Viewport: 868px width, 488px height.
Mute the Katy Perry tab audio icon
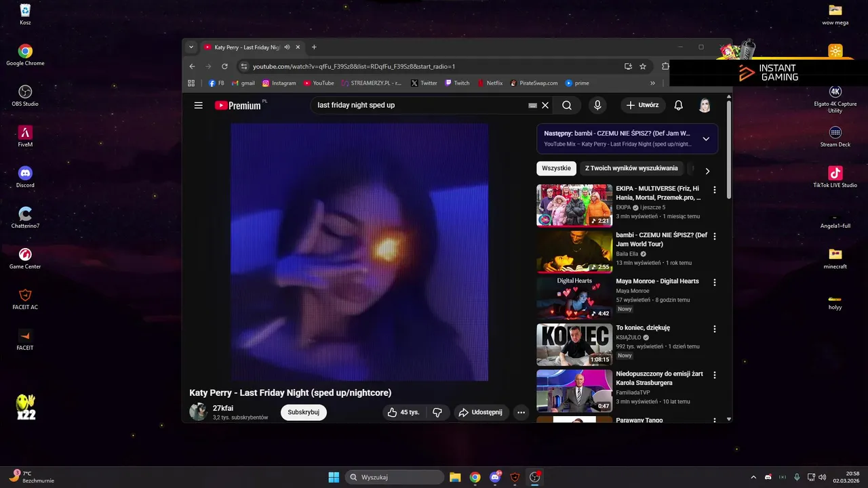click(287, 47)
